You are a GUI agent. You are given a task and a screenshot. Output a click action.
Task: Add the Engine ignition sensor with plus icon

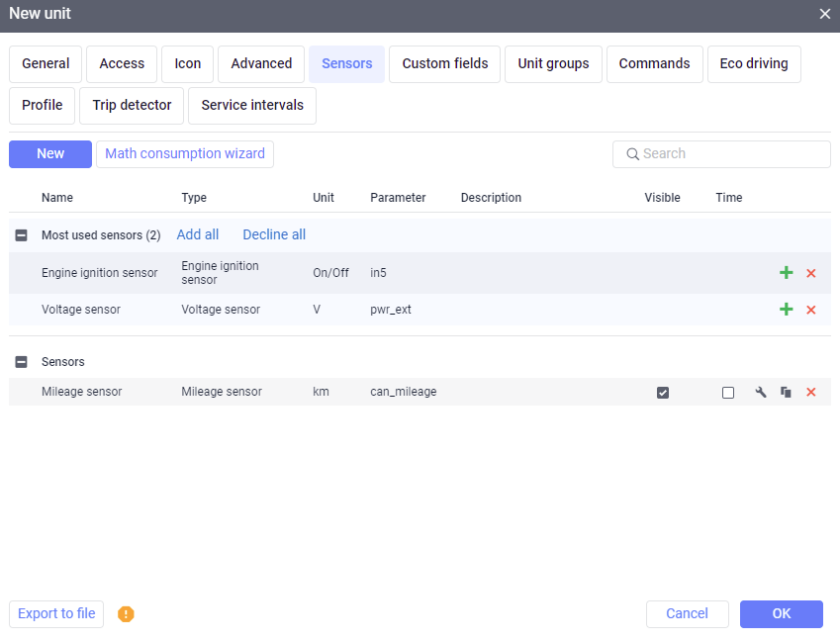[x=787, y=273]
